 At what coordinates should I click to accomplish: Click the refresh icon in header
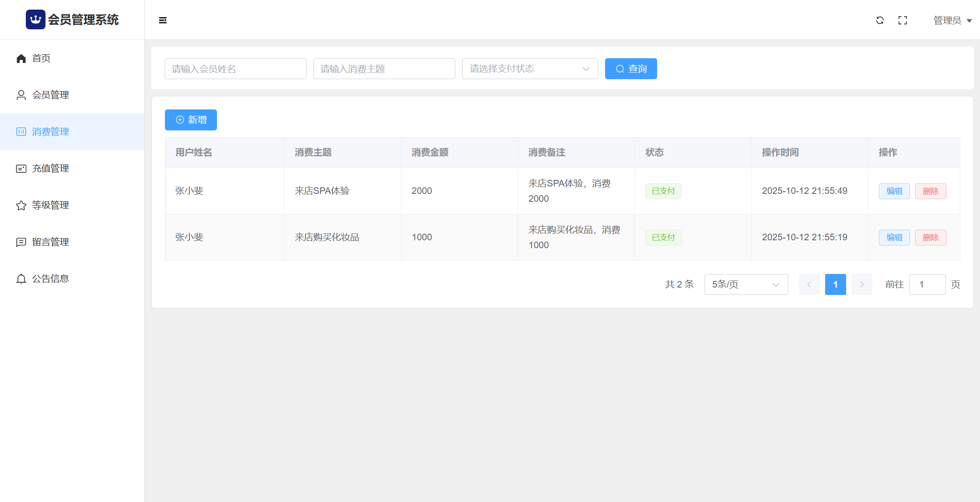click(x=880, y=20)
